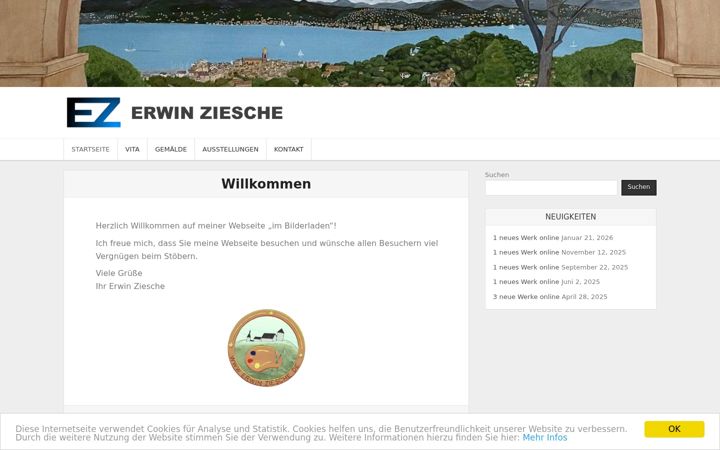Select the Willkommen page heading
Viewport: 720px width, 450px height.
tap(266, 184)
